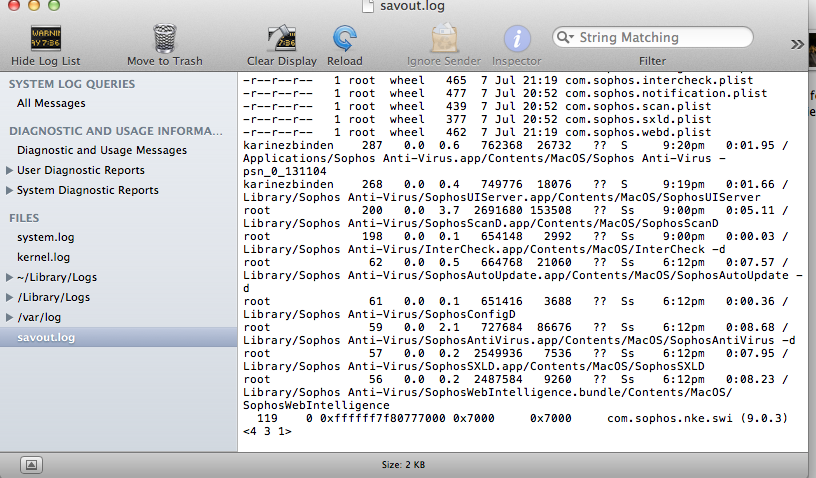Select the /var/log row label
Screen dimensions: 816x478
39,317
